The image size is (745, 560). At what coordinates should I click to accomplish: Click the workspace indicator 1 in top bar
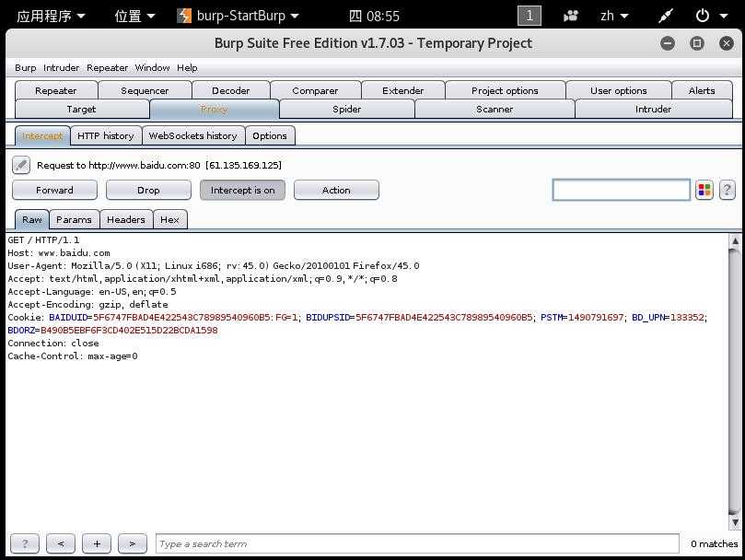click(x=530, y=16)
